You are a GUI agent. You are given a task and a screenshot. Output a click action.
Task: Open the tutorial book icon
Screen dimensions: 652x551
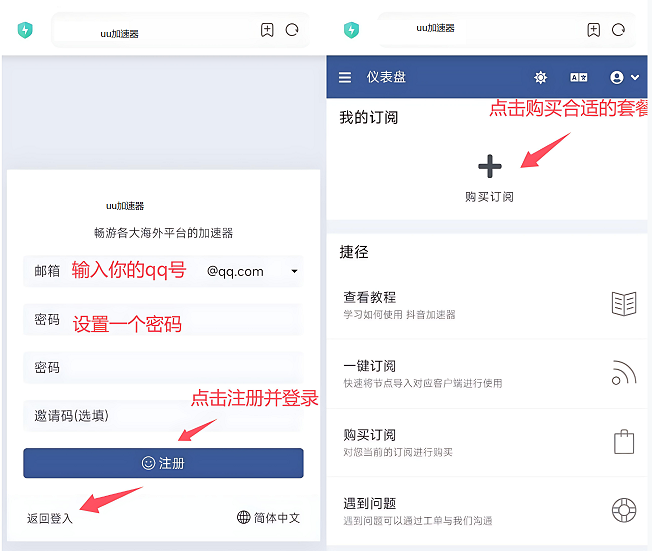624,304
